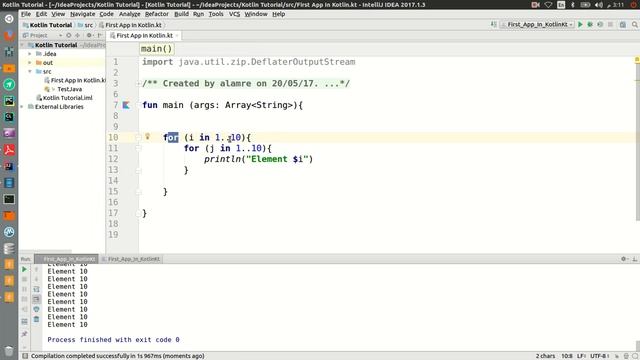Viewport: 640px width, 360px height.
Task: Click the LF line separator in status bar
Action: coord(581,356)
